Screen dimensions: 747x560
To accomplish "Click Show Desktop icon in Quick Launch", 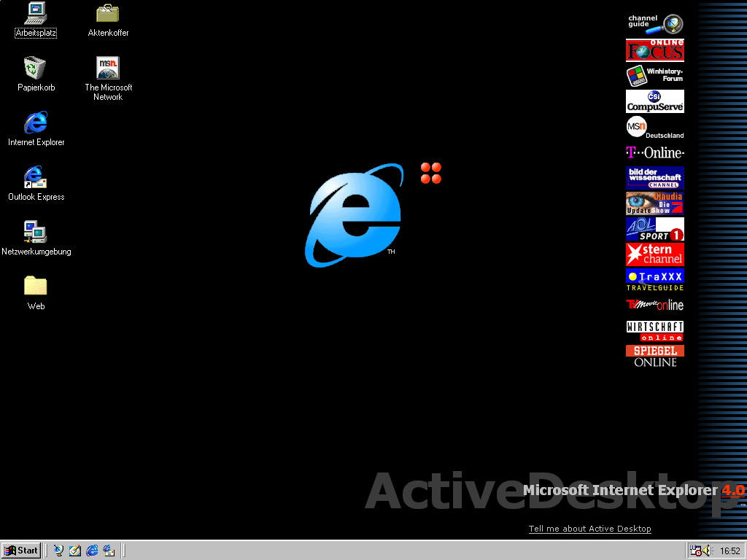I will (x=75, y=551).
